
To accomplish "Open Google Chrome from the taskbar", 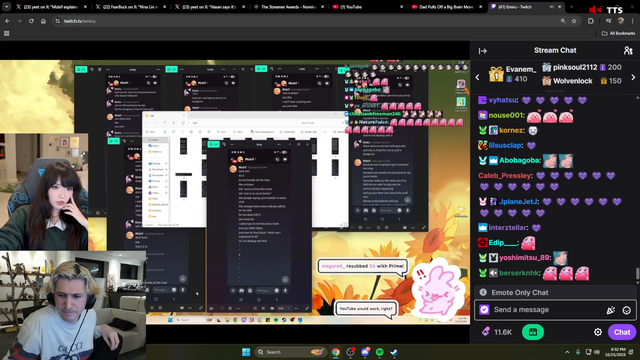I will 336,352.
